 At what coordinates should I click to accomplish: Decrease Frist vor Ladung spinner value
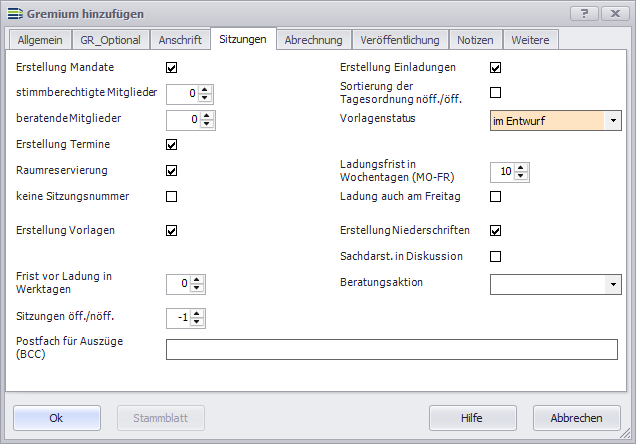[x=198, y=289]
